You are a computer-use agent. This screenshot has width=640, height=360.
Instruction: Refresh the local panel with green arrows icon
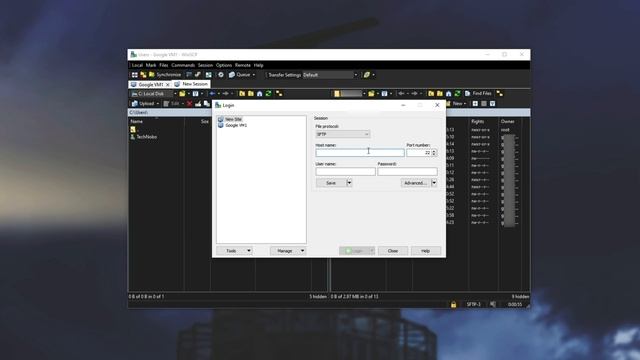coord(269,93)
